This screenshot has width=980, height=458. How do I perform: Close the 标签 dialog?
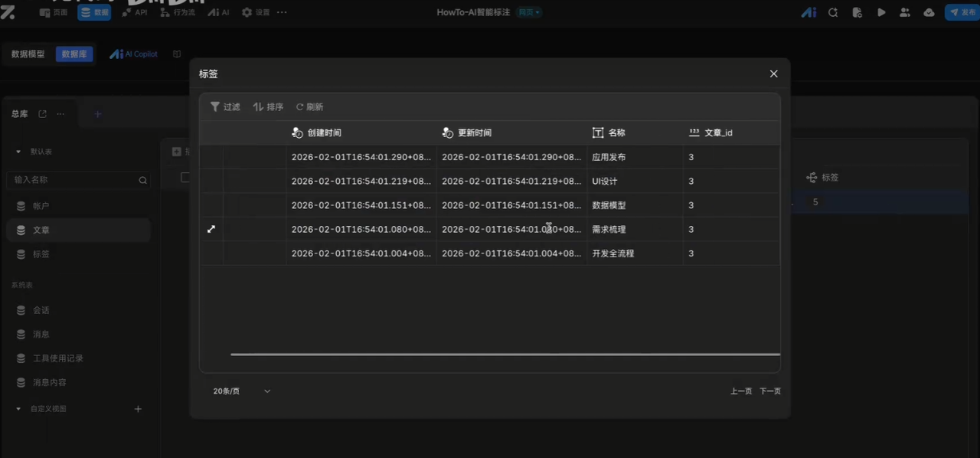pos(773,74)
